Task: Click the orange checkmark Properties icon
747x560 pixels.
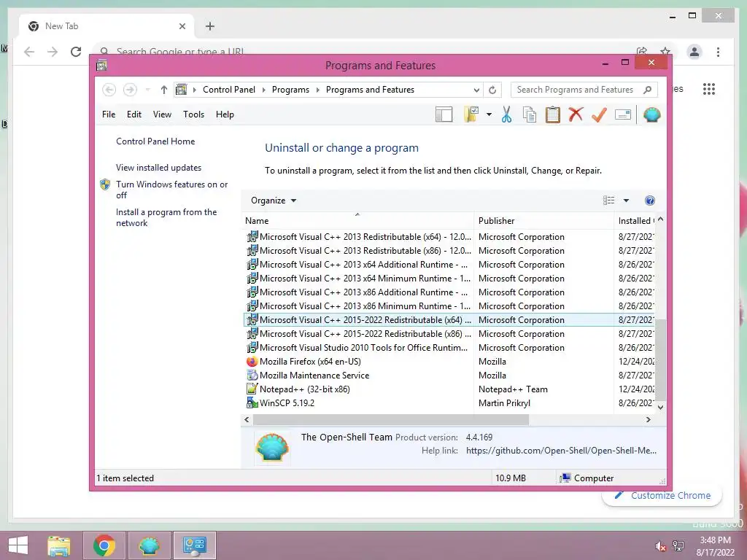Action: click(599, 114)
